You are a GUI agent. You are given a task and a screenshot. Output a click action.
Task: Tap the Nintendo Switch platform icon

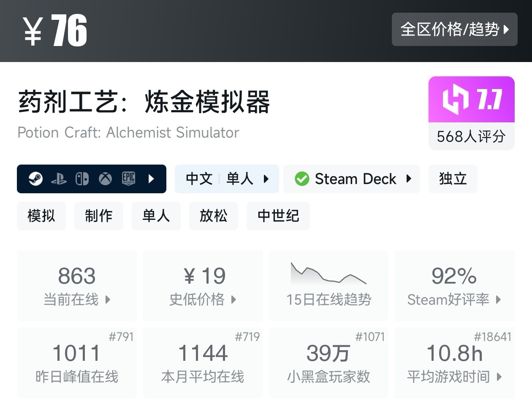[x=82, y=179]
